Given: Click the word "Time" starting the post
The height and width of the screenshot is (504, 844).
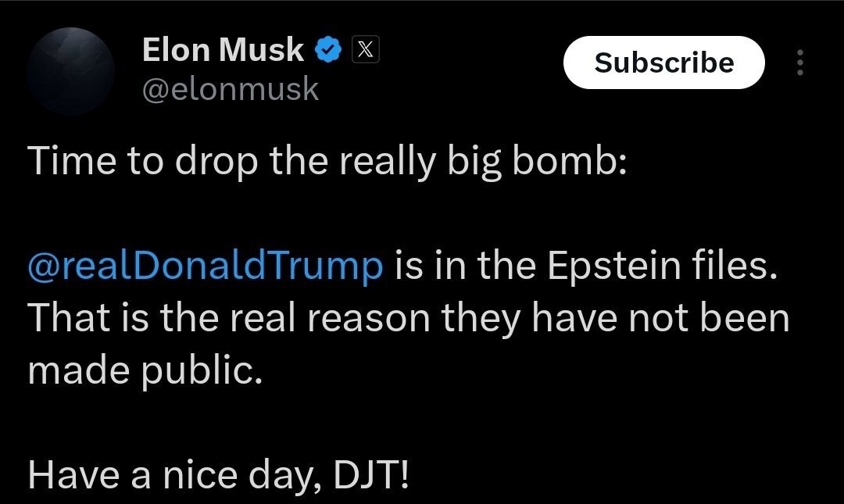Looking at the screenshot, I should tap(64, 161).
